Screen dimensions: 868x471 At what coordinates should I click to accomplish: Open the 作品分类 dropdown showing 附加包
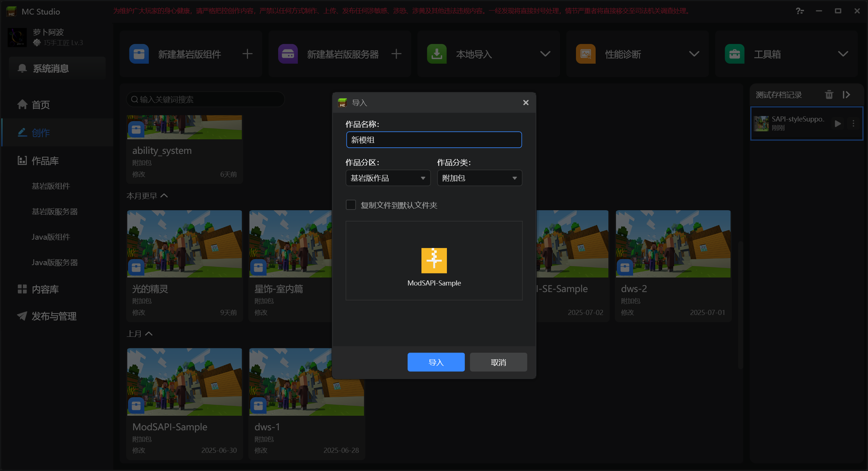479,178
